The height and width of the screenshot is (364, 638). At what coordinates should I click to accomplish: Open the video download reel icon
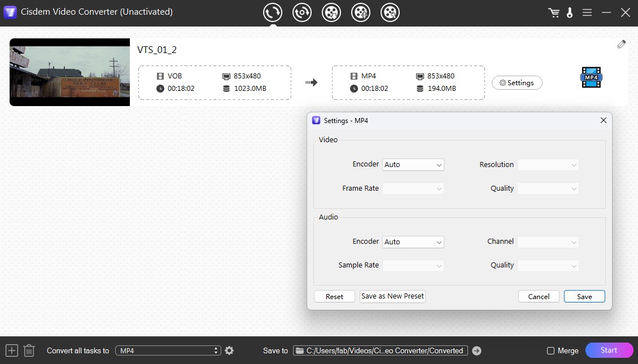coord(331,12)
